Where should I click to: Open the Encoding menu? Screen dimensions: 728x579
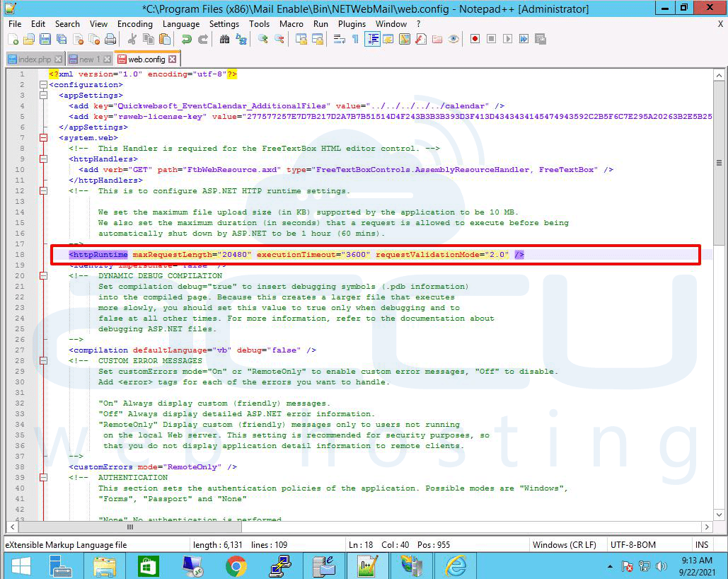[134, 23]
